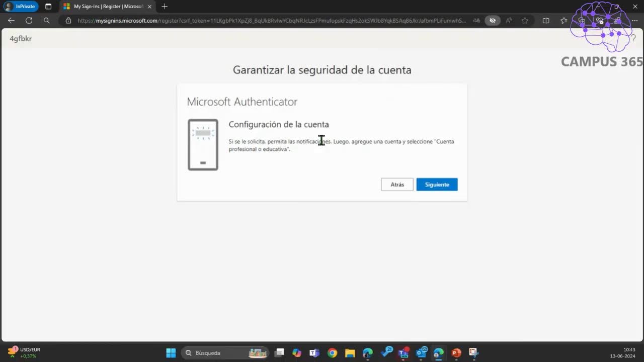Viewport: 644px width, 362px height.
Task: Click the Microsoft Authenticator heading
Action: pyautogui.click(x=242, y=102)
